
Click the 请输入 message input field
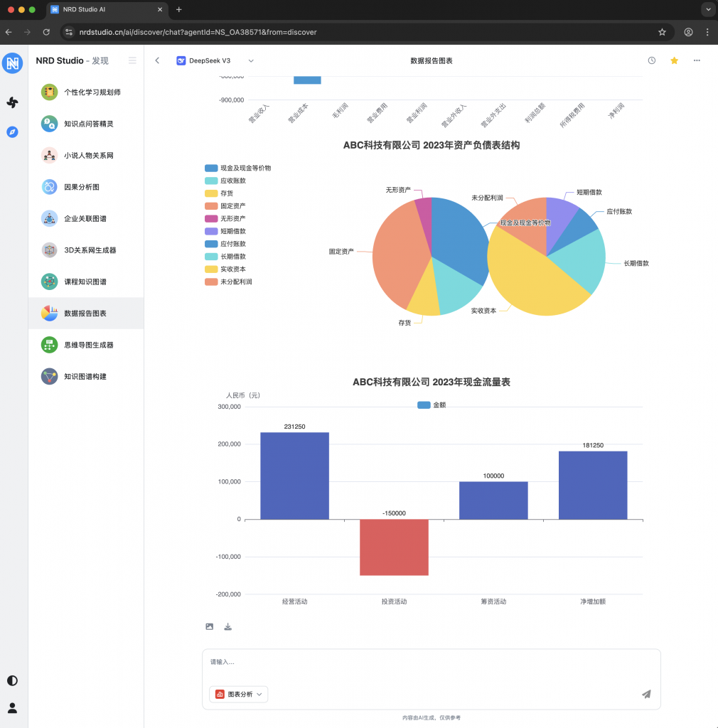[x=431, y=662]
